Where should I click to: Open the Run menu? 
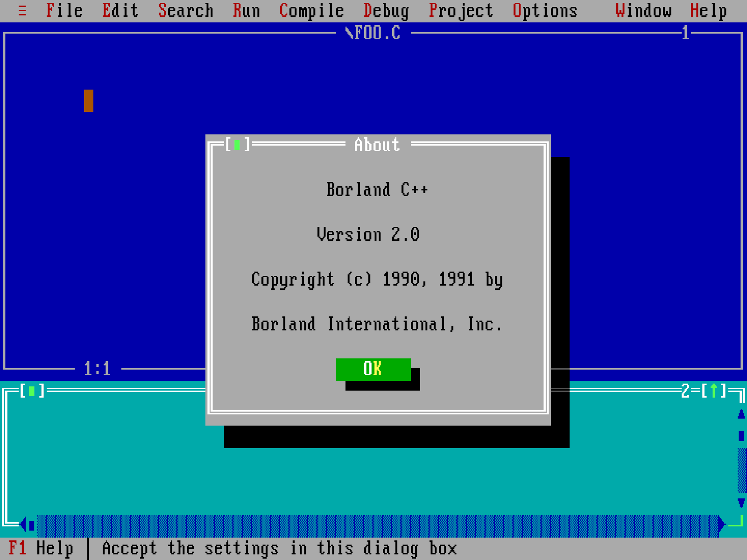pos(247,10)
